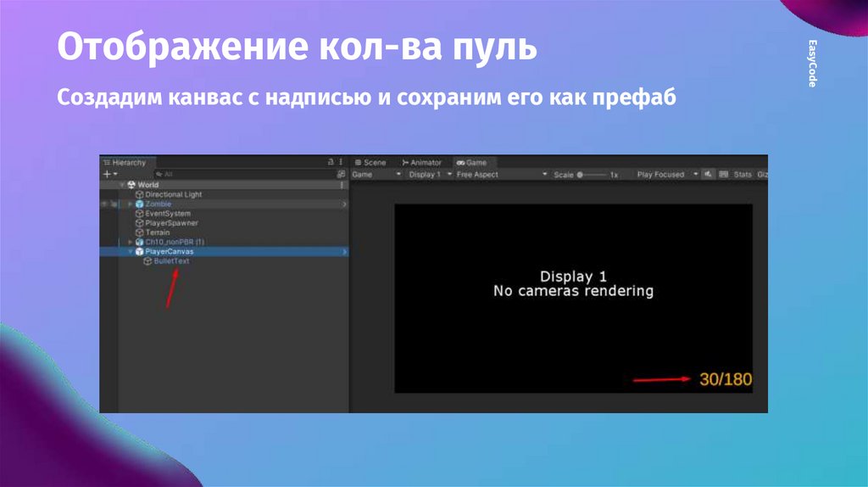Select the Terrain object
The width and height of the screenshot is (868, 487).
coord(157,232)
